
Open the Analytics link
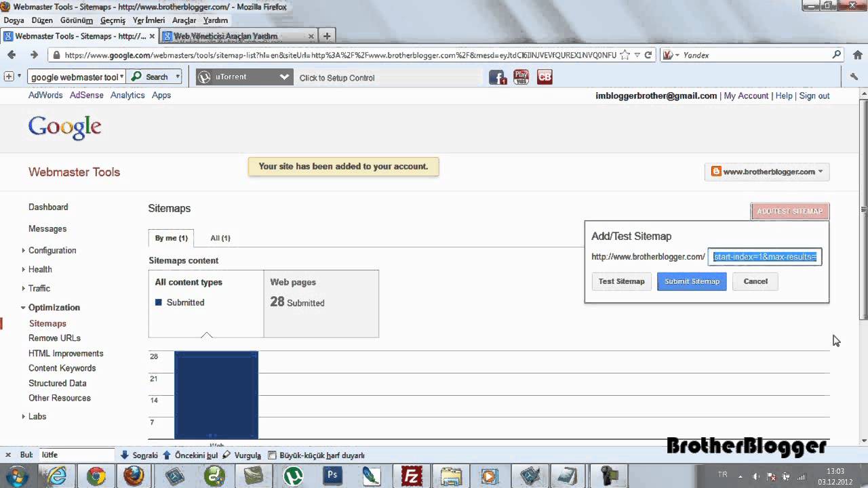click(x=127, y=95)
